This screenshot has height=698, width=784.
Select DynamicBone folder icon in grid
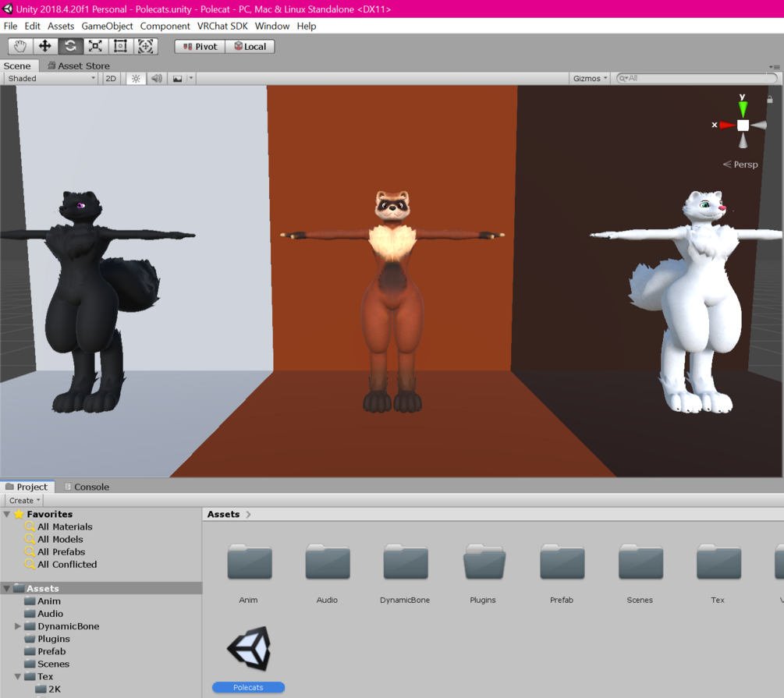(406, 562)
